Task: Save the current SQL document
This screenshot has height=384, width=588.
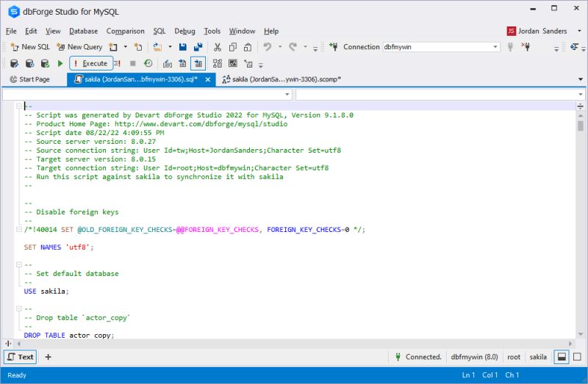Action: pos(182,47)
